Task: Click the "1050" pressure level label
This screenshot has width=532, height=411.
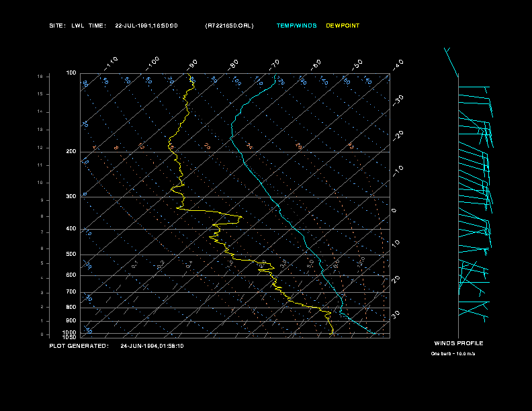Action: pos(70,337)
